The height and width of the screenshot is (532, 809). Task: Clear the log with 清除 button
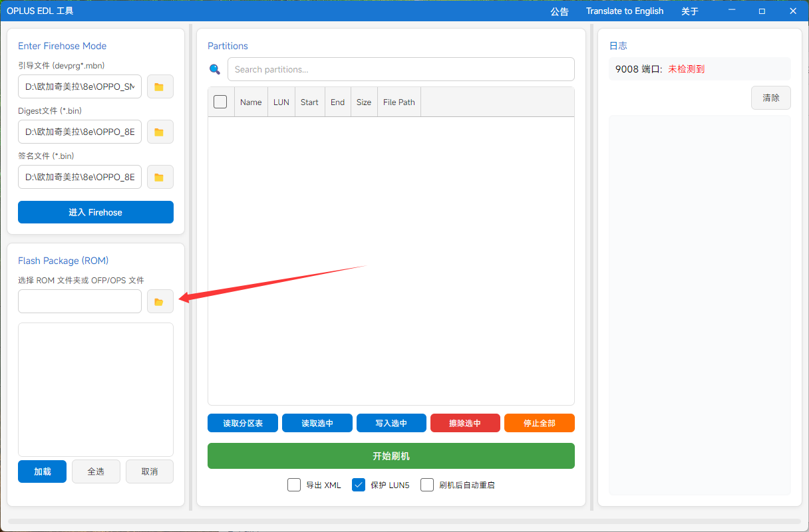click(x=771, y=98)
